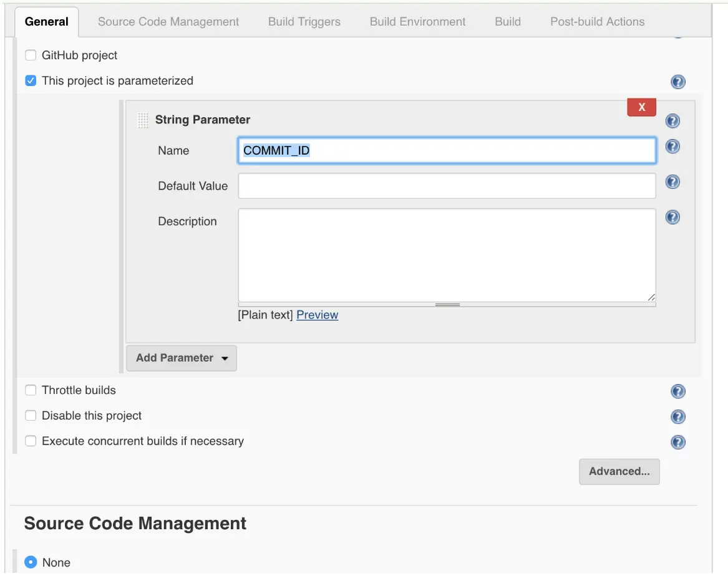Open help for Throttle builds option
The image size is (728, 581).
677,391
